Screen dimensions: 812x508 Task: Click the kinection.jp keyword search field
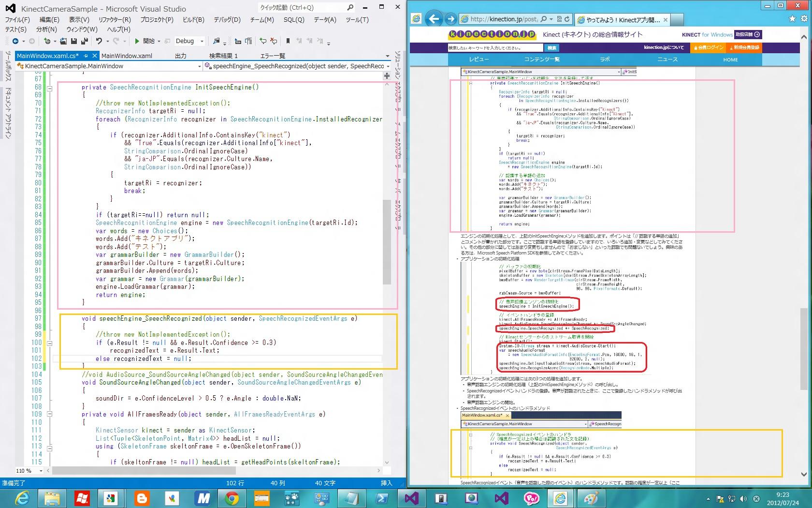[495, 48]
